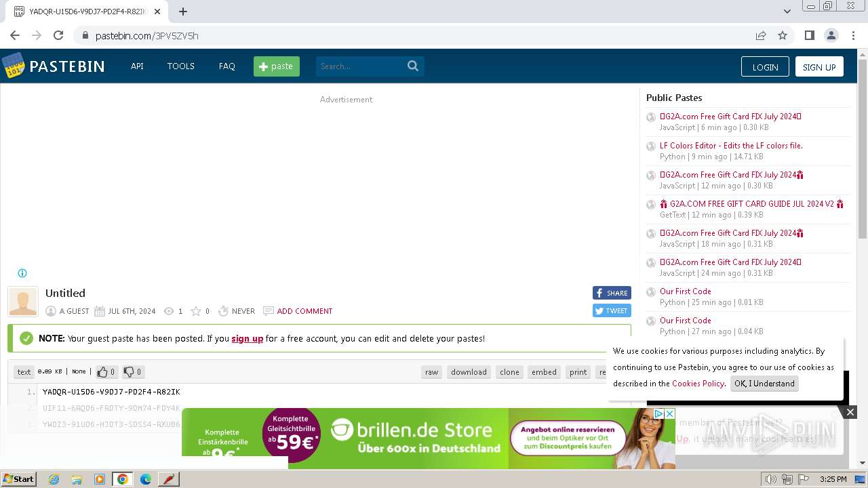Open the Chrome three-dot menu
The height and width of the screenshot is (488, 868).
(852, 35)
